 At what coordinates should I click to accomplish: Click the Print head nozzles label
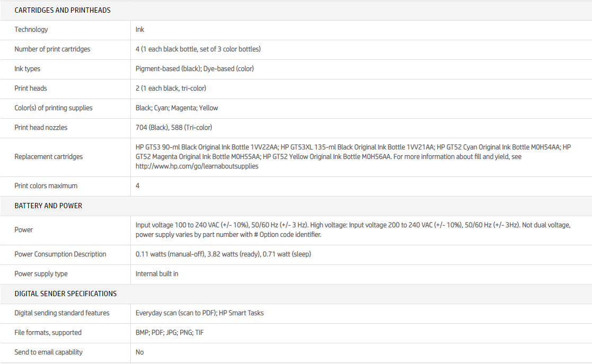41,128
